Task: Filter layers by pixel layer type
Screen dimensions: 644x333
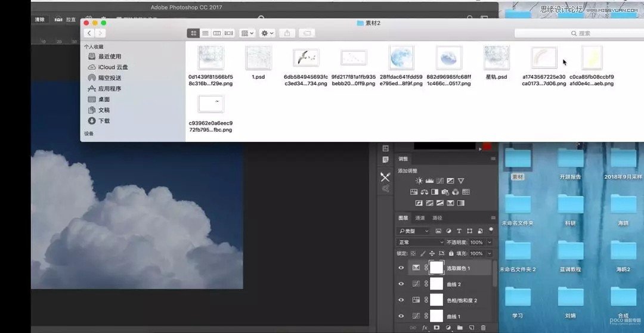Action: pos(438,231)
